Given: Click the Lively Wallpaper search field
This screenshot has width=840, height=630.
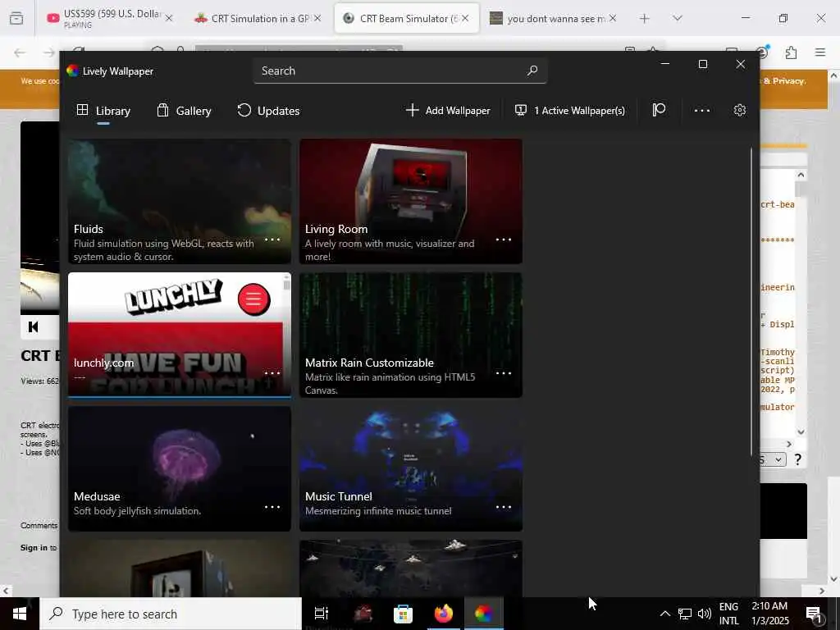Looking at the screenshot, I should click(x=400, y=71).
